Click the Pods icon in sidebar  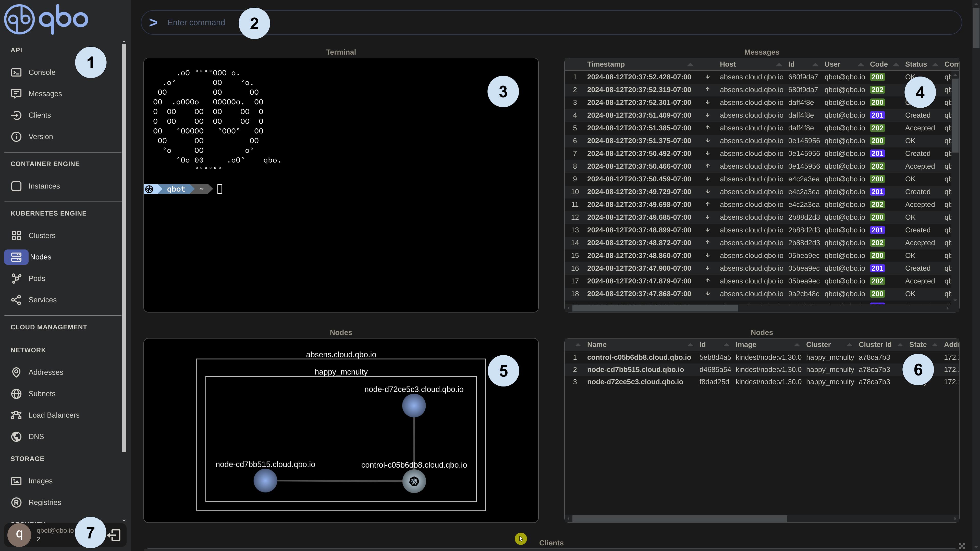click(16, 278)
